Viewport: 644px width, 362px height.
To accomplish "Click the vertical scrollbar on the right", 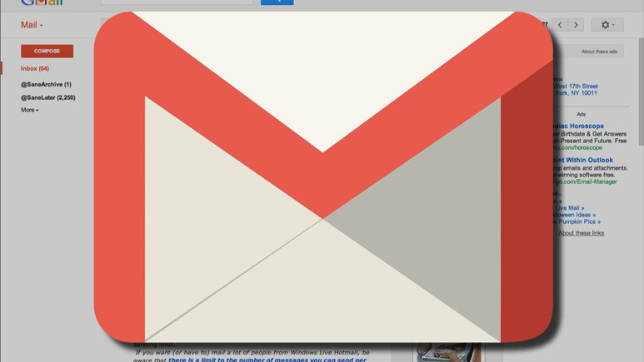I will pos(641,92).
